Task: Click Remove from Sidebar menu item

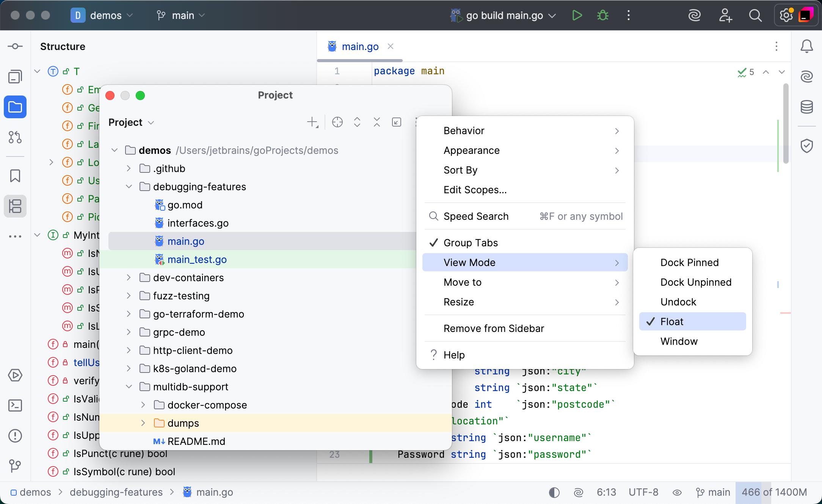Action: 494,329
